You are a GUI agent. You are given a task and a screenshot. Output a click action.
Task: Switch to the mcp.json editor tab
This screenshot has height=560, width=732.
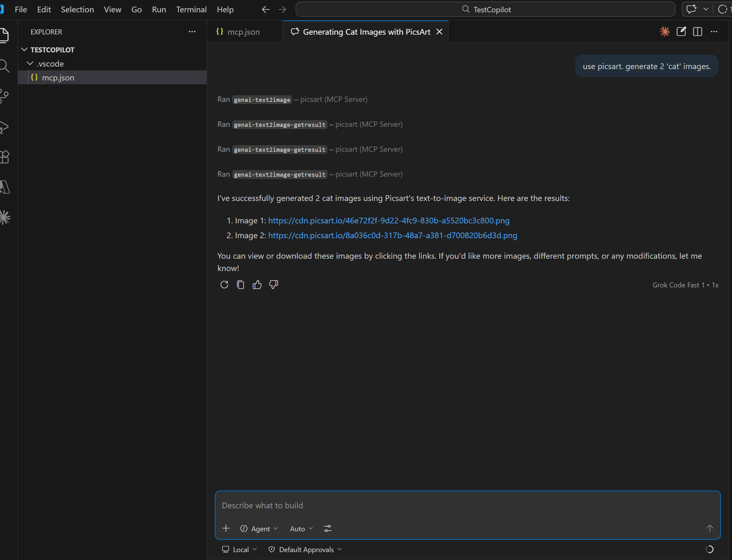pyautogui.click(x=243, y=32)
